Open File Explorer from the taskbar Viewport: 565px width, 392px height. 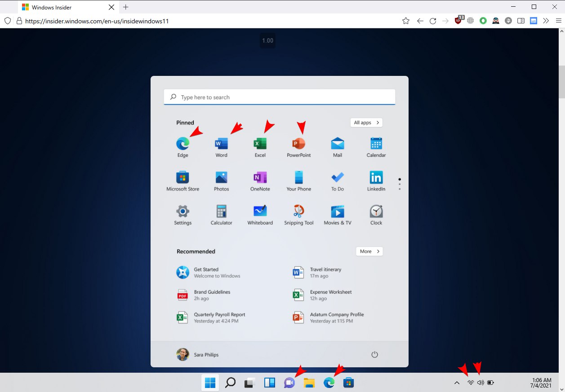(309, 383)
